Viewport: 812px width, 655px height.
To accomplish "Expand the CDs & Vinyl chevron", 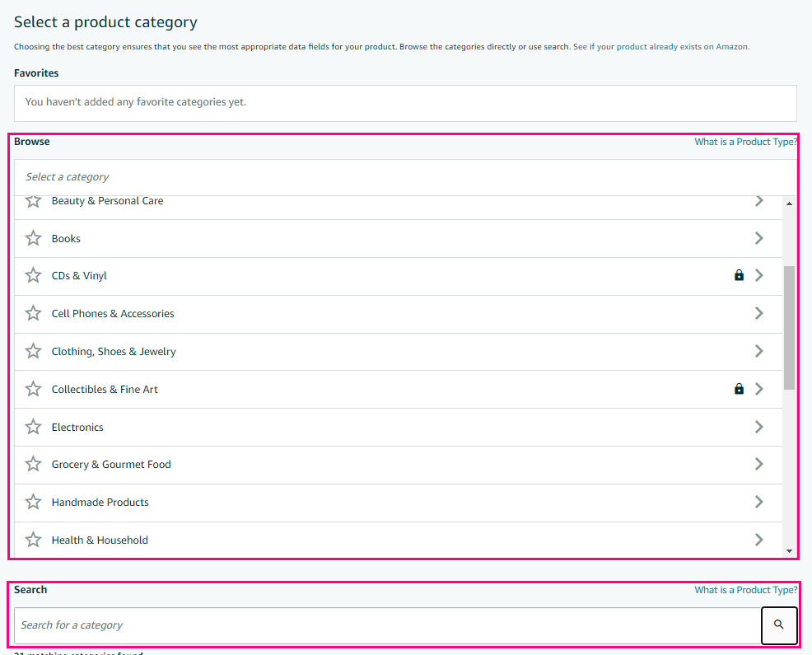I will pyautogui.click(x=759, y=275).
